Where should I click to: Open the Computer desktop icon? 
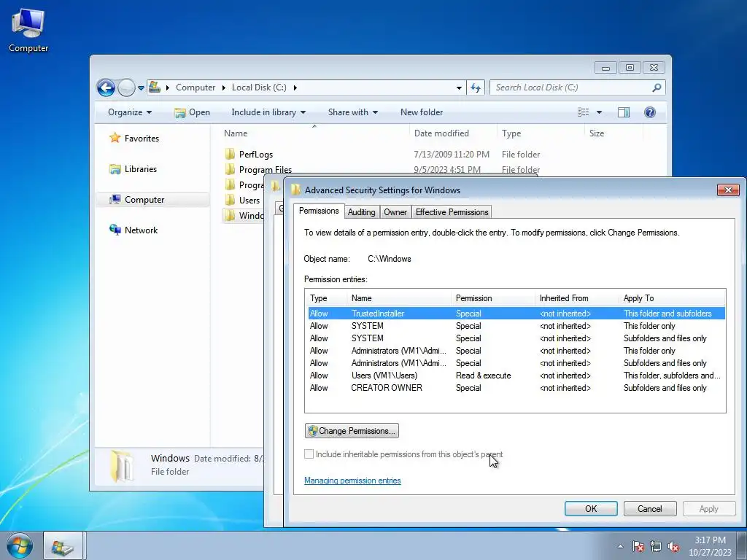point(28,31)
